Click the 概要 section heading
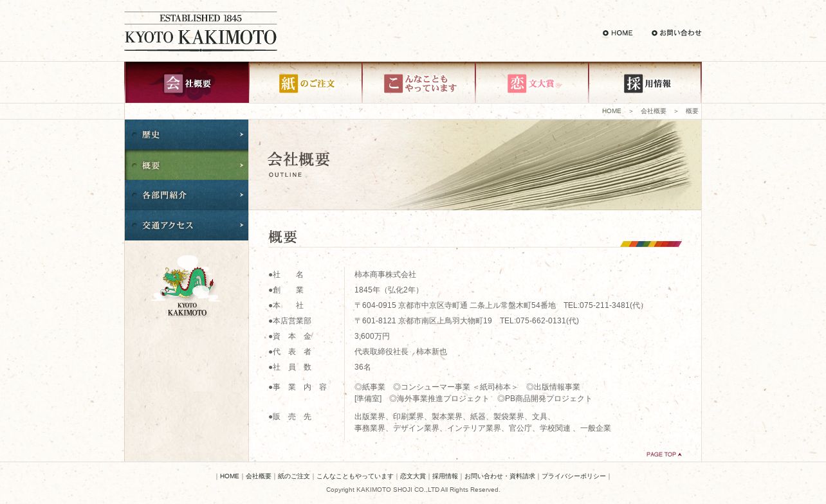This screenshot has height=504, width=826. click(x=283, y=237)
